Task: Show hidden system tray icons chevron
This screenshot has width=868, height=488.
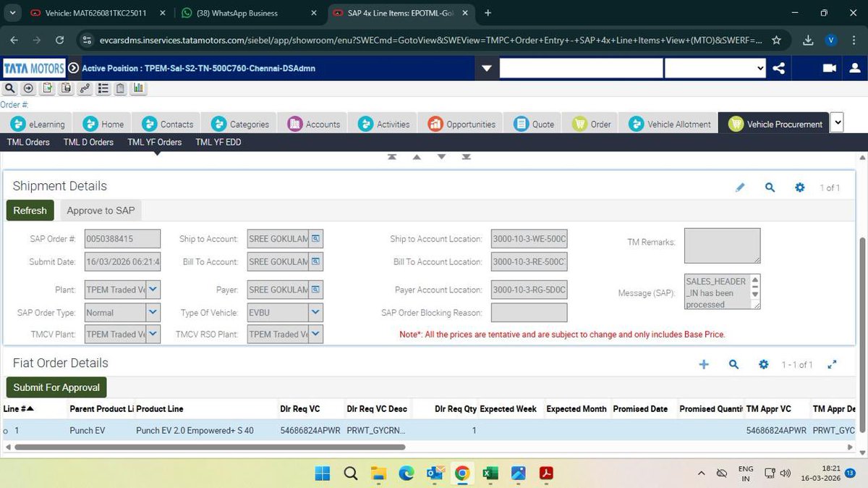Action: (x=701, y=473)
